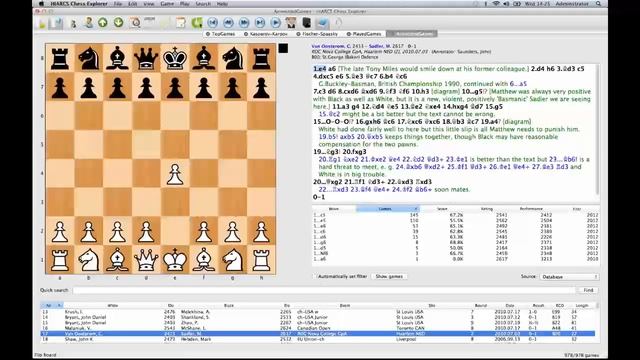Select the black knight on b8

coord(89,58)
